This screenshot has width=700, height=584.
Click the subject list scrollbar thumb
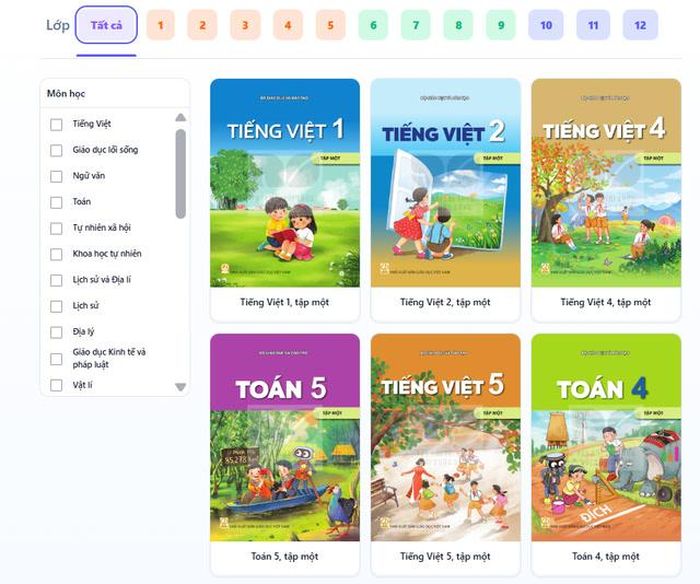(180, 174)
